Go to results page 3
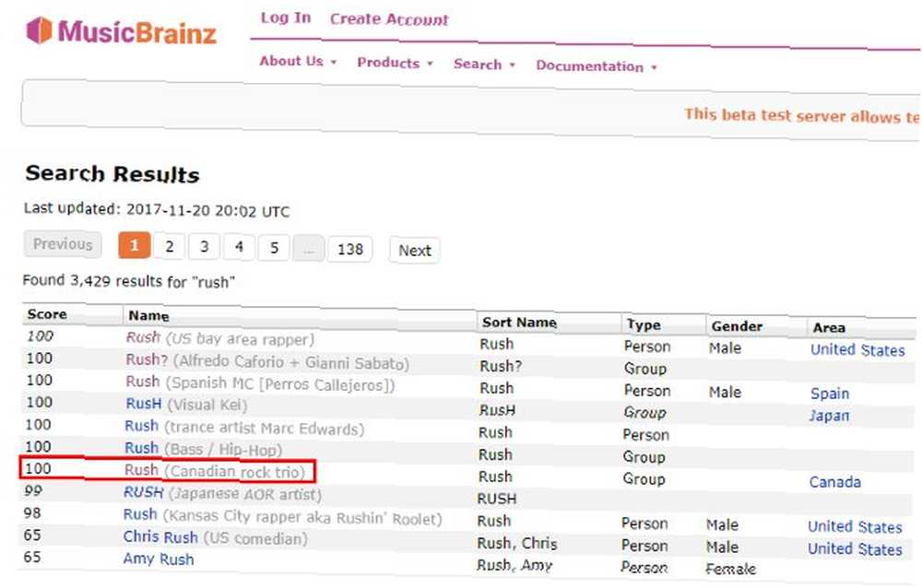The image size is (922, 588). coord(204,246)
